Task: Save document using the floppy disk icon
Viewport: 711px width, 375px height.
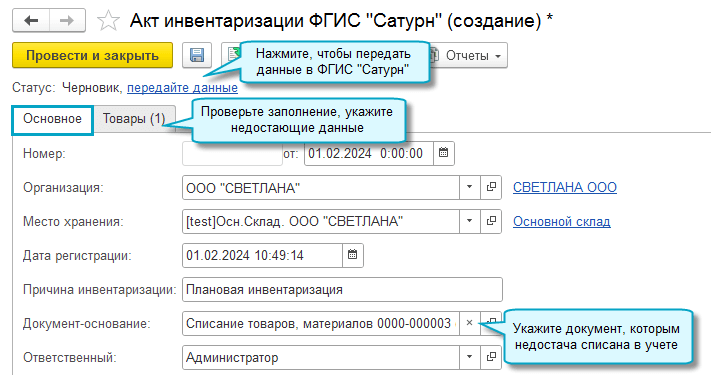Action: coord(197,55)
